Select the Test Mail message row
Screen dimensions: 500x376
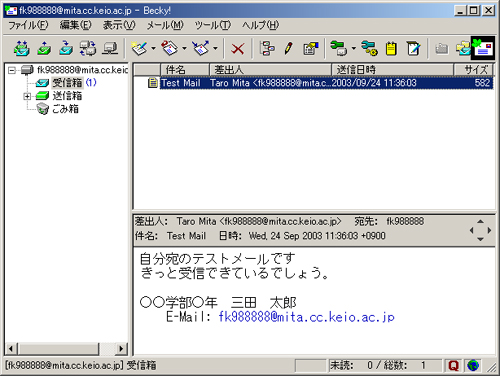coord(313,83)
